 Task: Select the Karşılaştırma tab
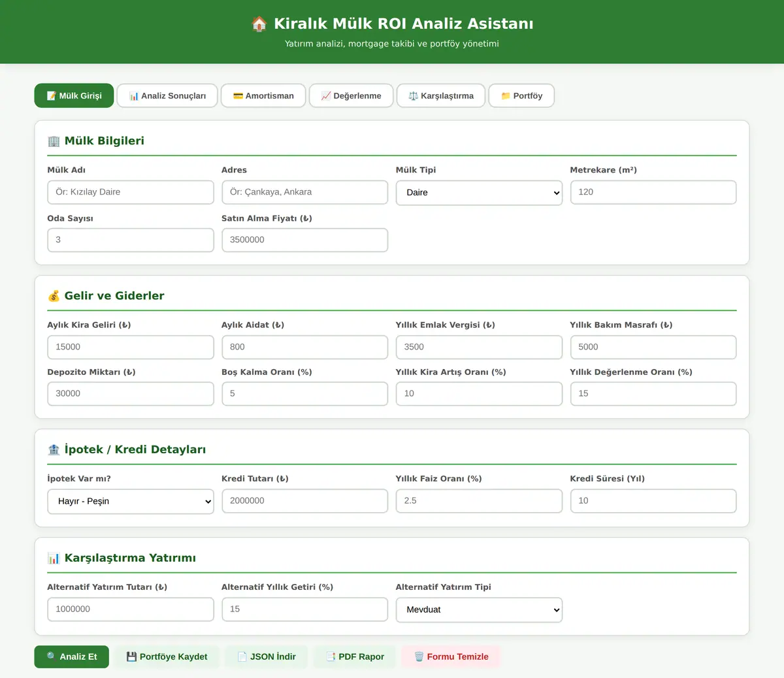coord(441,95)
